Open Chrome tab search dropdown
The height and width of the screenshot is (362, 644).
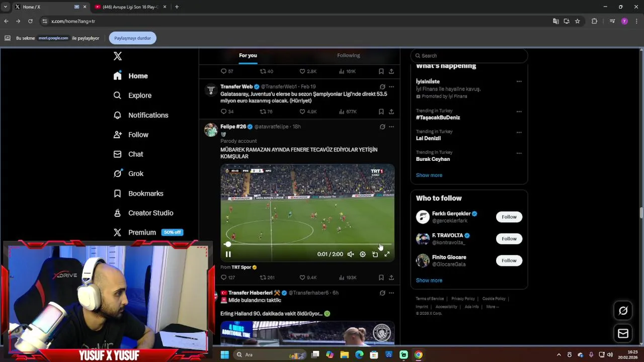[6, 7]
